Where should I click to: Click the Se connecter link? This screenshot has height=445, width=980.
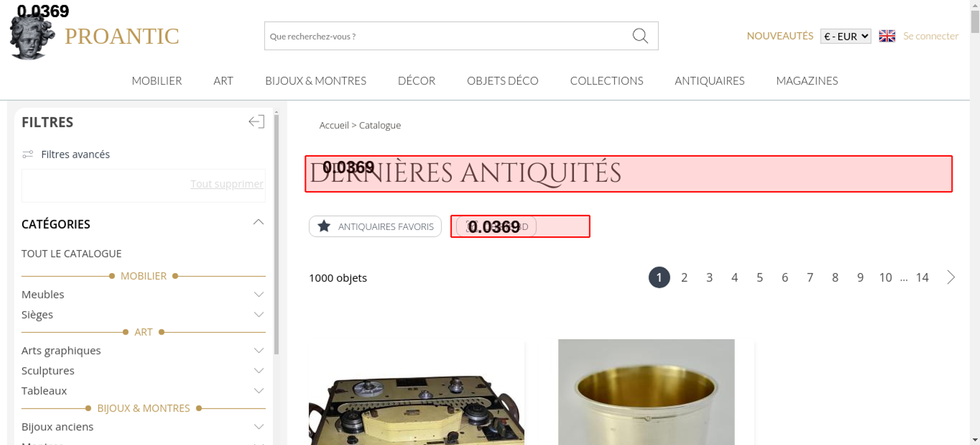[931, 36]
